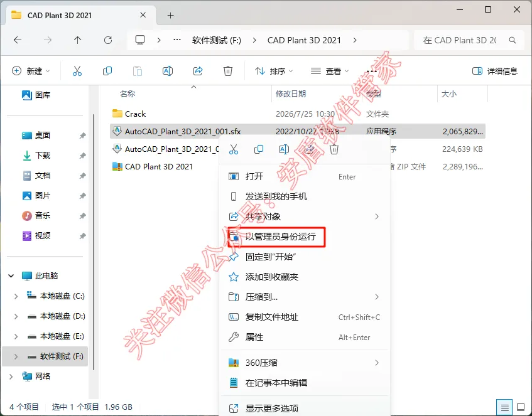The image size is (532, 416).
Task: Click 软件测试 (F:) in the breadcrumb
Action: 217,40
